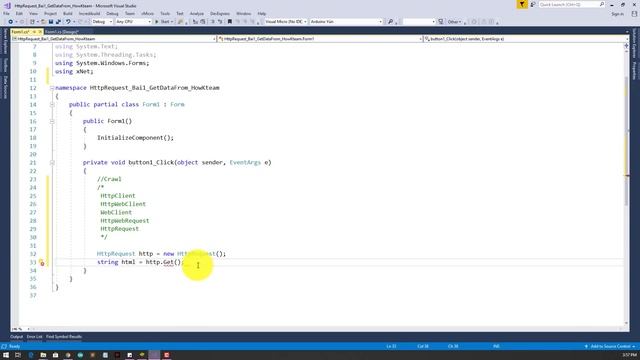Collapse the button1_Click method at line 21
This screenshot has width=640, height=360.
click(x=52, y=162)
